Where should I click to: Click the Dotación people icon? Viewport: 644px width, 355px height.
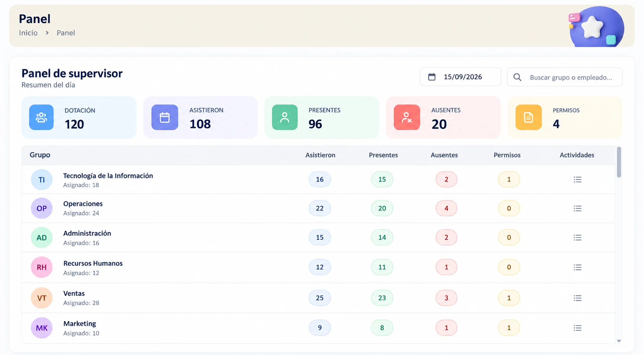click(42, 117)
